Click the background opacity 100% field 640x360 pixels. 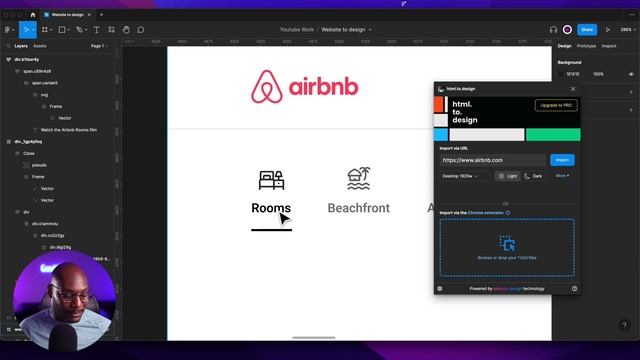point(598,74)
